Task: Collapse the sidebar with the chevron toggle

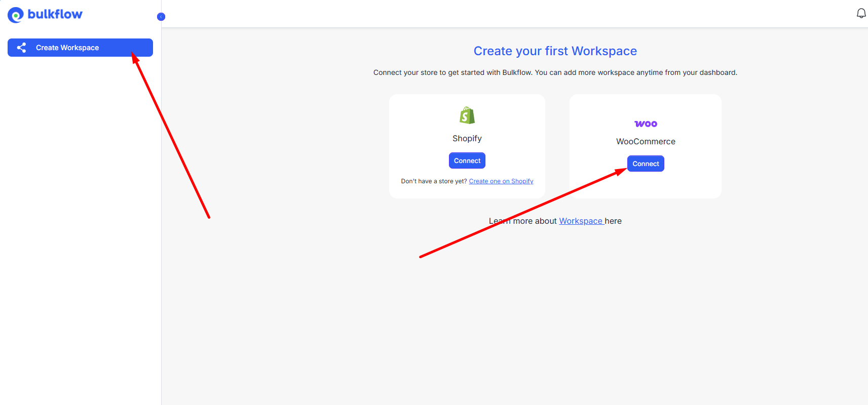Action: click(x=161, y=17)
